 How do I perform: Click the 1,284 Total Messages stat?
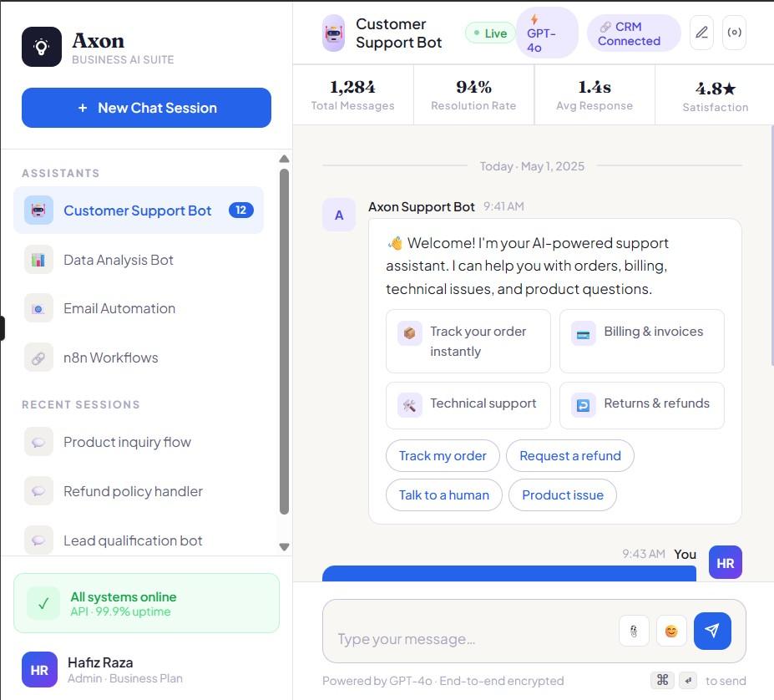(353, 95)
